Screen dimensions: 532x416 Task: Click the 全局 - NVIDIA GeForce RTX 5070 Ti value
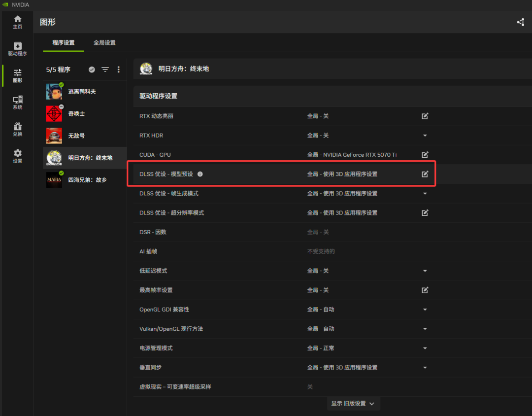(x=352, y=155)
